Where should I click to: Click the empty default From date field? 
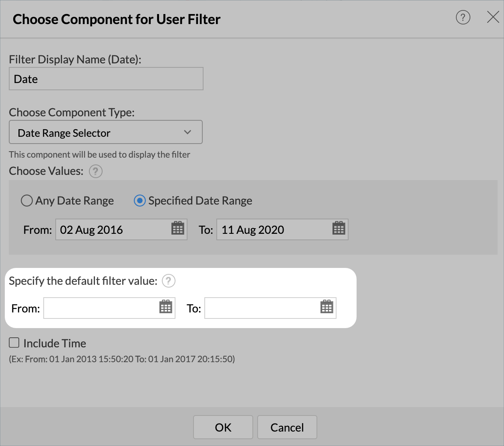point(109,308)
